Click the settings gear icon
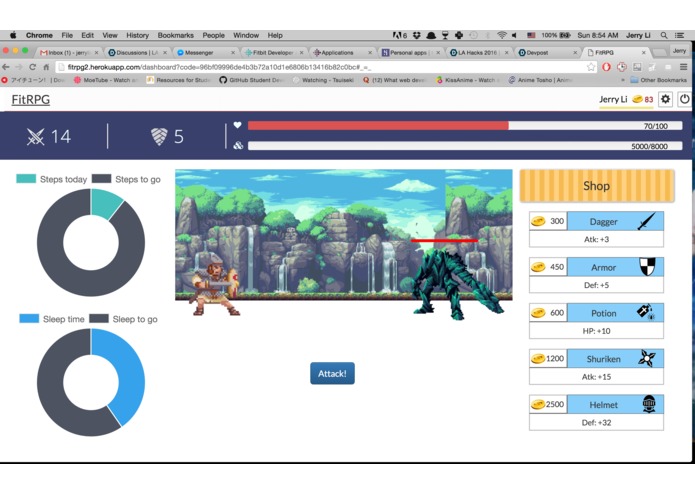This screenshot has width=695, height=494. pyautogui.click(x=665, y=99)
